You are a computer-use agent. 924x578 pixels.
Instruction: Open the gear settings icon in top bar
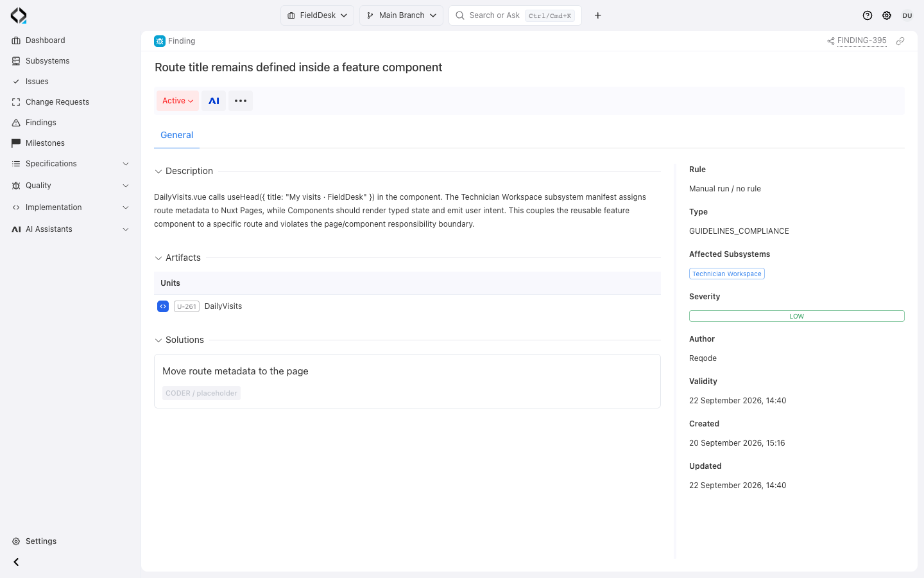click(887, 15)
